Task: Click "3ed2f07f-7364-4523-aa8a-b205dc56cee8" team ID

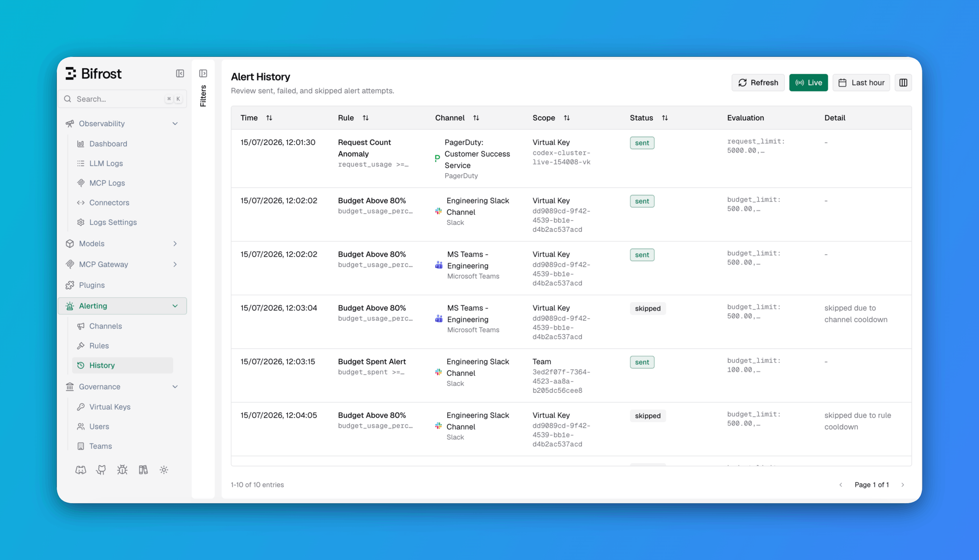Action: pos(561,381)
